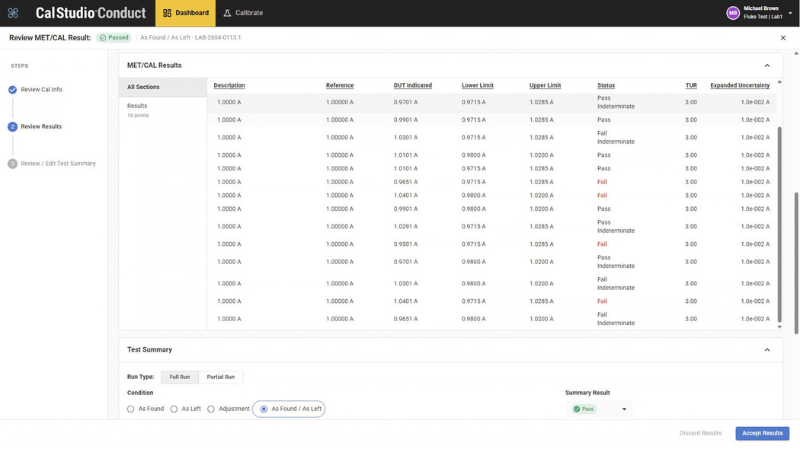Click DUT value 0.9701 A with 0.9715 limit
Screen dimensions: 800x450
point(406,102)
